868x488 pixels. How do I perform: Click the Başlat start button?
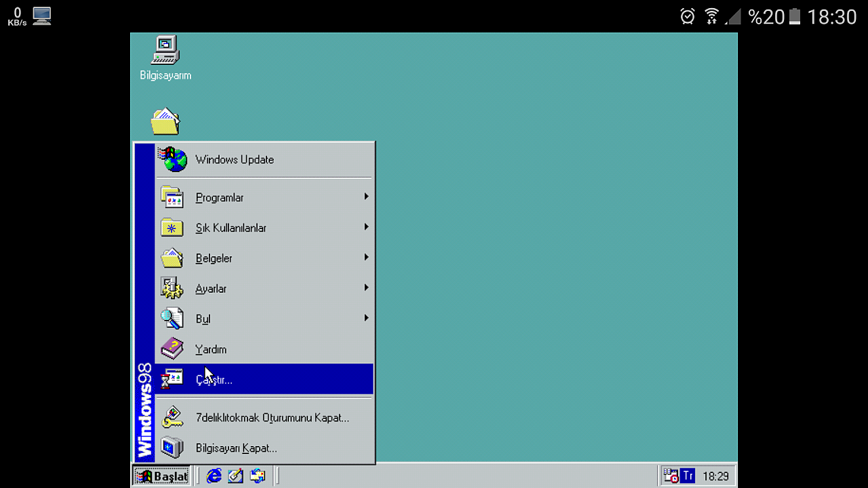161,476
